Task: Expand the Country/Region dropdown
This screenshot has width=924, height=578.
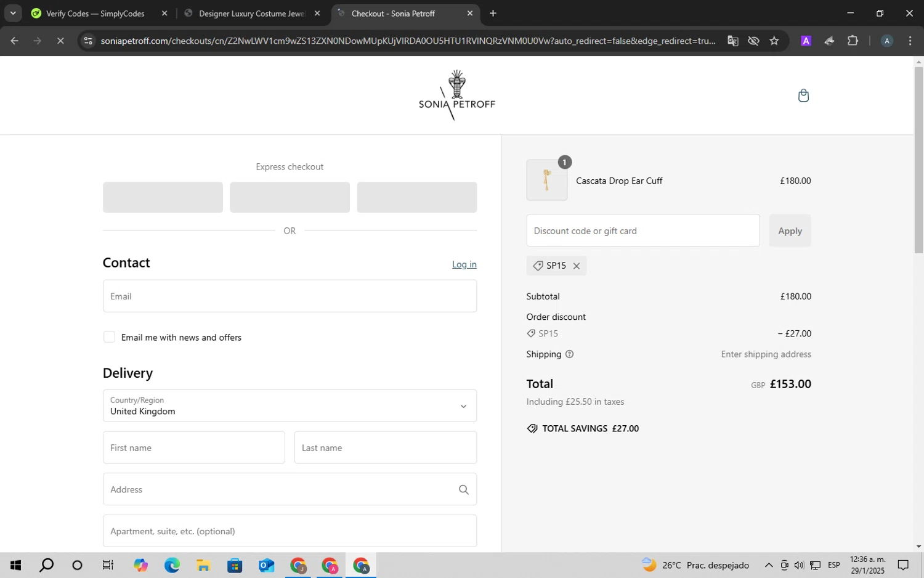Action: pos(290,406)
